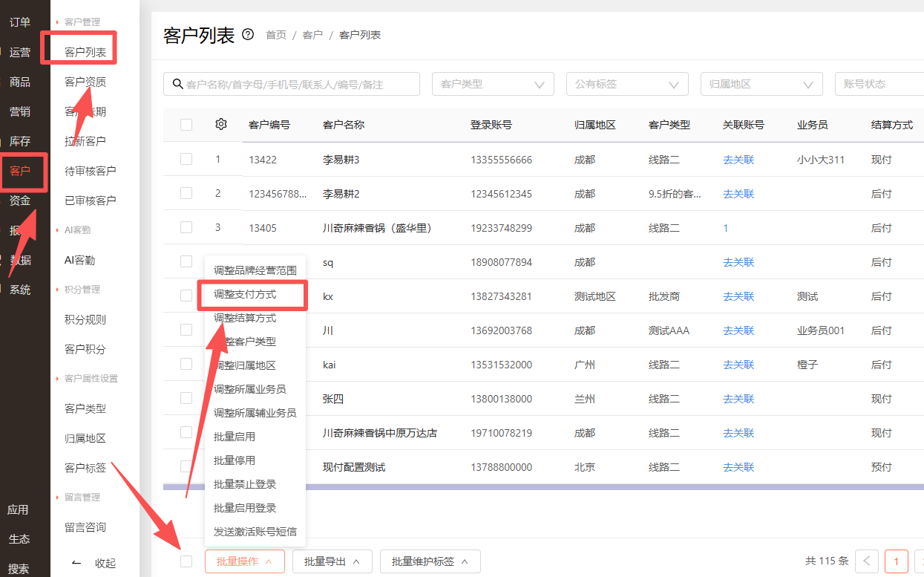Open 资金 in the main navigation

point(20,201)
